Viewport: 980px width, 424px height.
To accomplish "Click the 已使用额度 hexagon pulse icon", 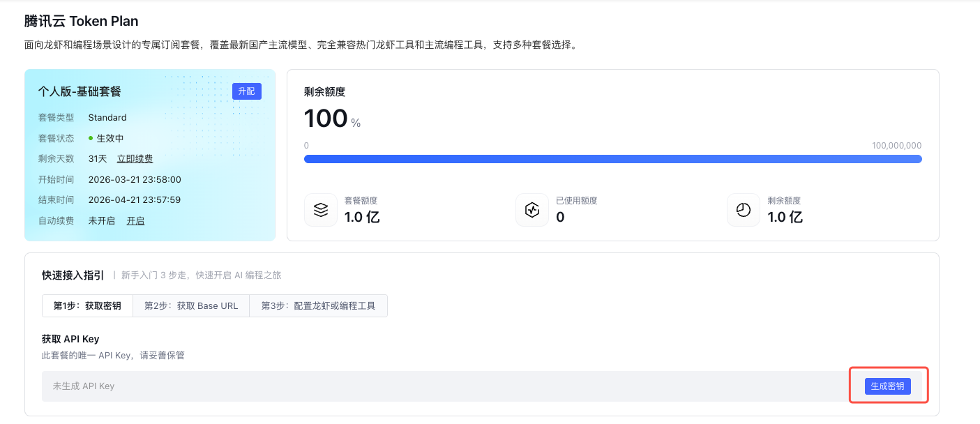I will (532, 210).
